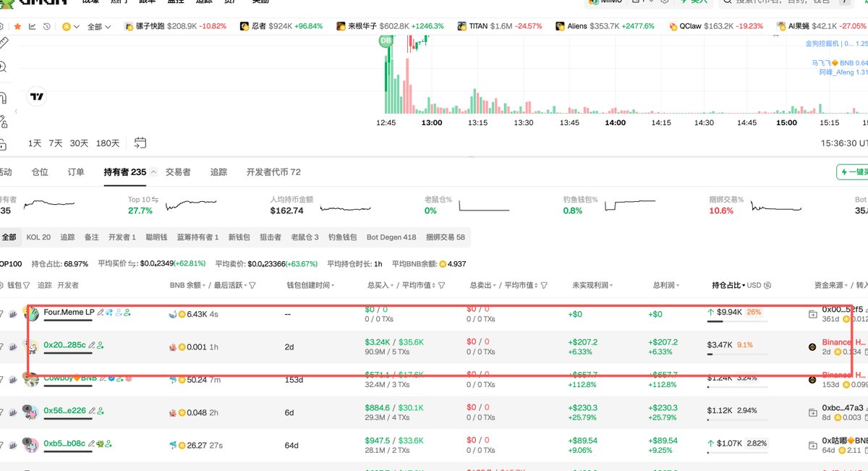Filter holders by 备注

coord(91,237)
